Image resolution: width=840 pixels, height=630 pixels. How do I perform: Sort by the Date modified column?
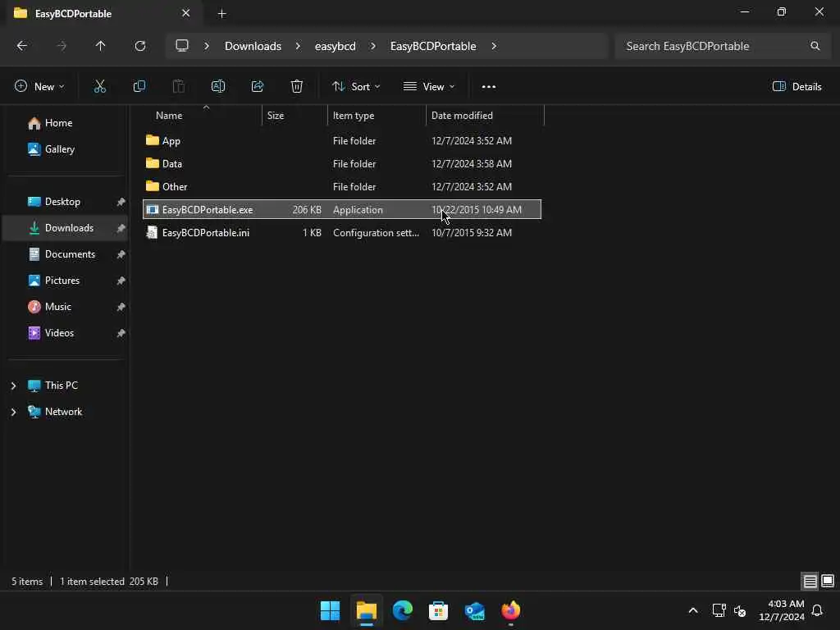pyautogui.click(x=485, y=115)
